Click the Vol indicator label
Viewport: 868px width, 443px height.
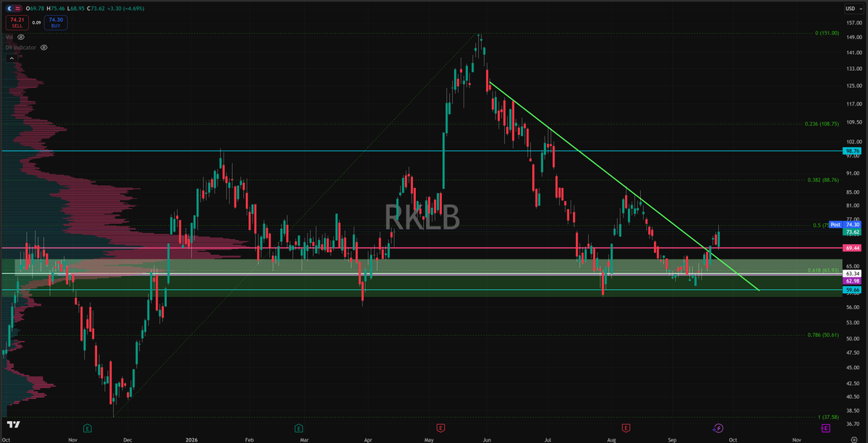[x=9, y=36]
